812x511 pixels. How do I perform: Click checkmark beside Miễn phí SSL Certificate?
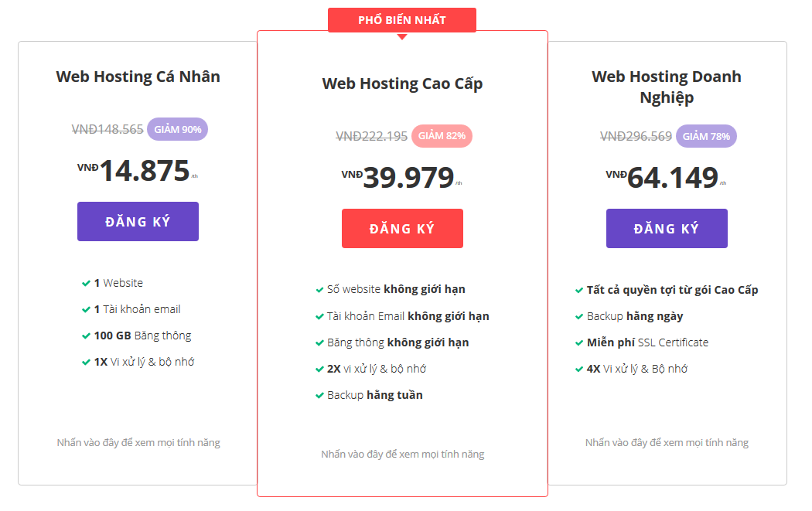(579, 342)
